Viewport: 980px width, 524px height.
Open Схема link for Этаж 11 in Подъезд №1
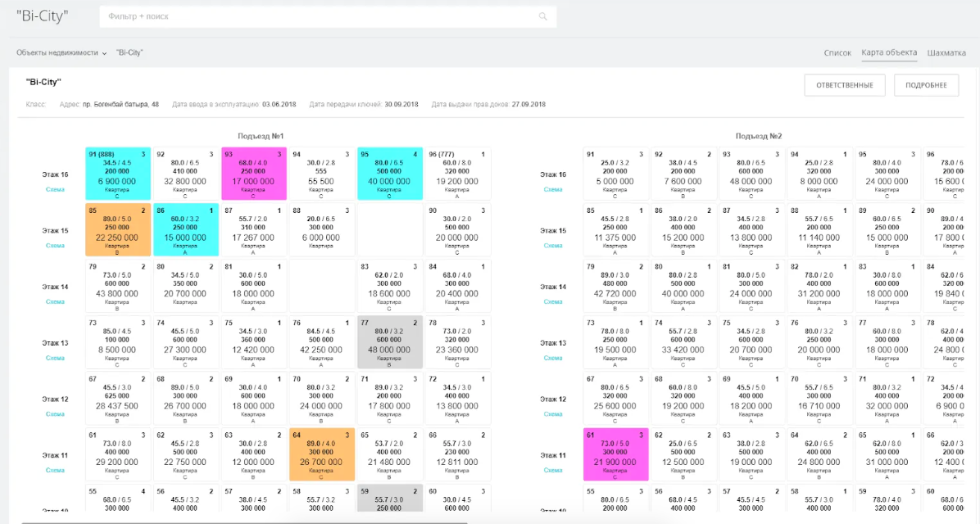coord(55,470)
